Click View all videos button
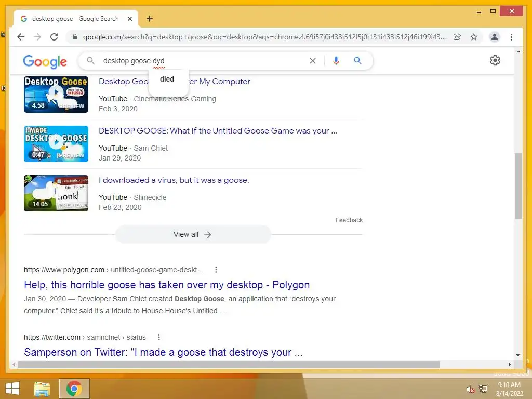The height and width of the screenshot is (399, 532). [193, 234]
